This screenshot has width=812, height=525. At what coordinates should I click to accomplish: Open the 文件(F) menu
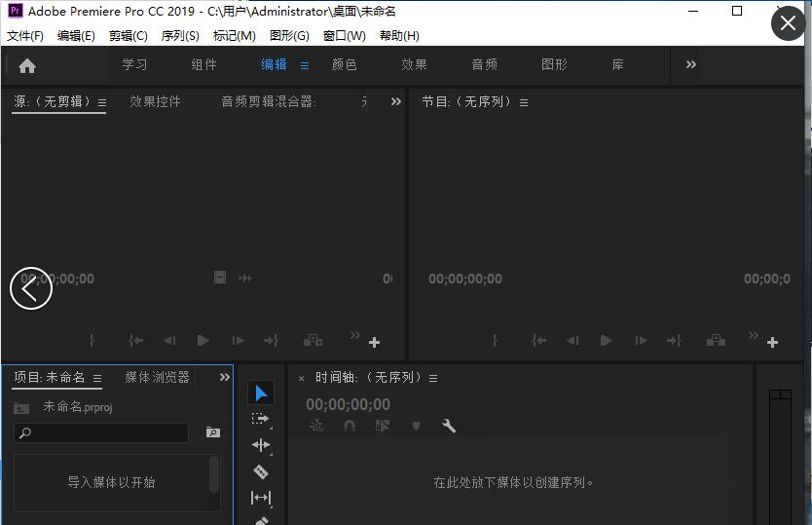click(25, 36)
